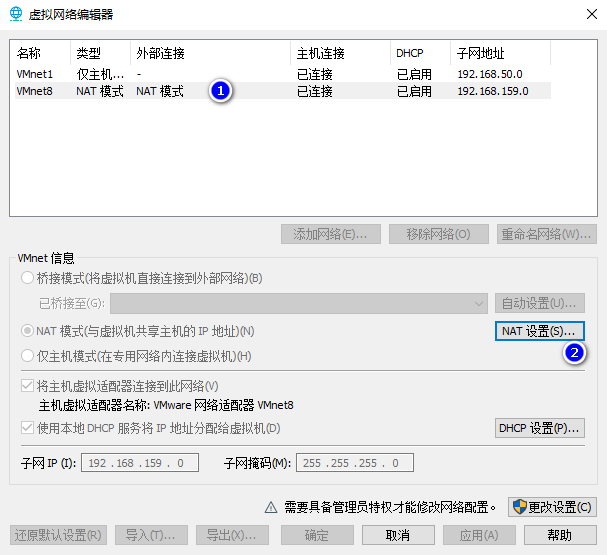The width and height of the screenshot is (607, 555).
Task: Click 更改设置(C) to gain admin rights
Action: click(x=552, y=507)
